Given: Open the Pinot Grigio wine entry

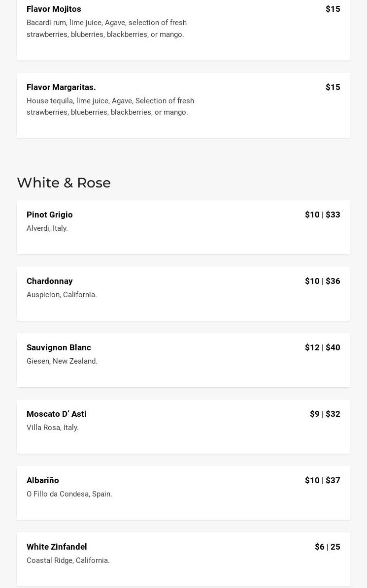Looking at the screenshot, I should tap(50, 215).
